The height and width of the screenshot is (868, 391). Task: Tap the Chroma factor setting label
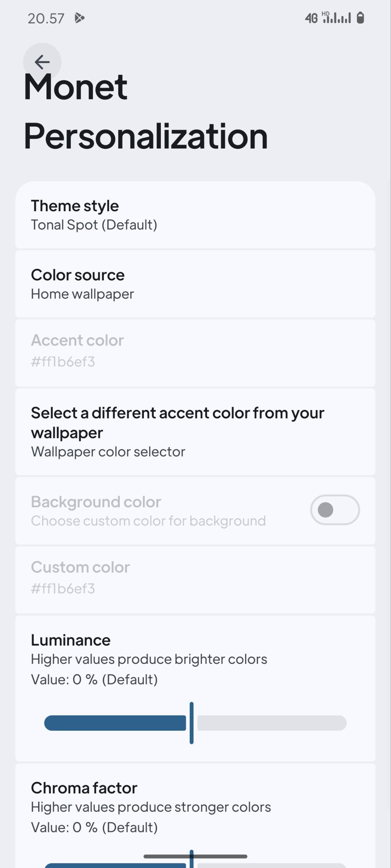click(x=84, y=788)
